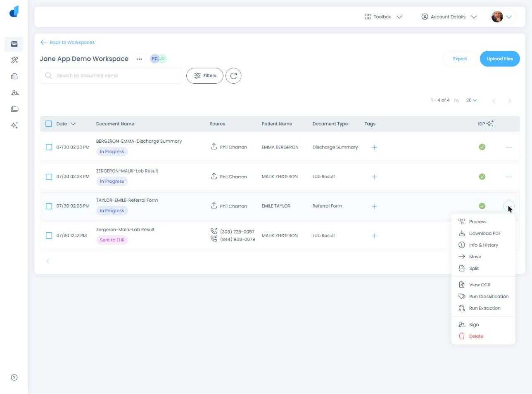Click phone number (309) 726-0057
The image size is (532, 394).
[x=237, y=232]
